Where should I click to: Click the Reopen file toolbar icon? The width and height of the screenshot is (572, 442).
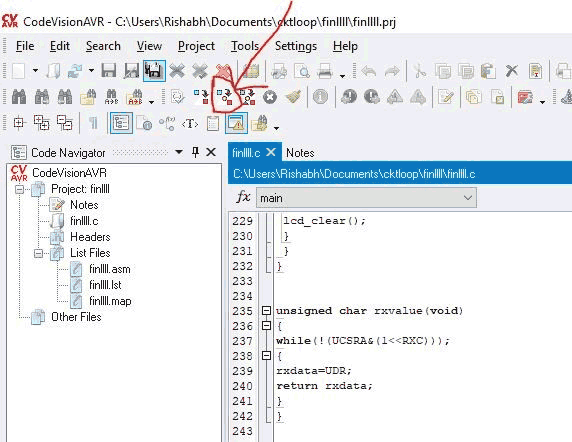point(75,71)
